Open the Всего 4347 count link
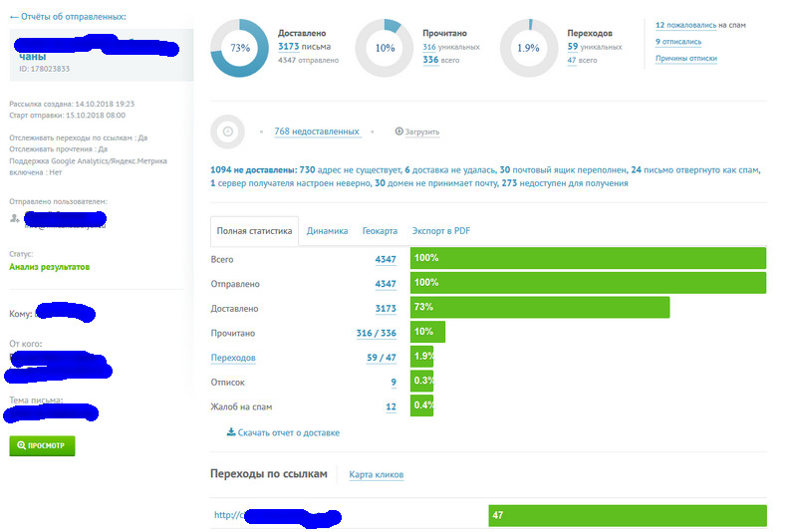Screen dimensions: 792x532 click(x=386, y=259)
